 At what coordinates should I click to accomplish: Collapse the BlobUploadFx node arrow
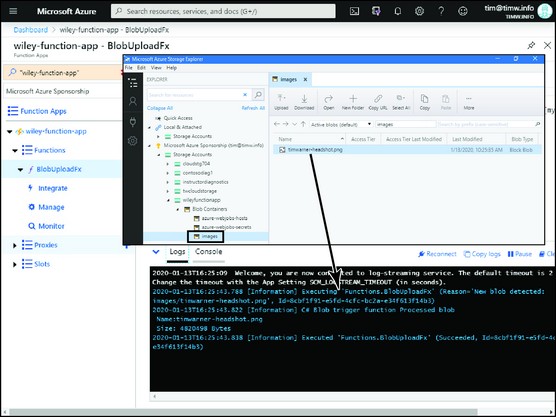(x=20, y=169)
